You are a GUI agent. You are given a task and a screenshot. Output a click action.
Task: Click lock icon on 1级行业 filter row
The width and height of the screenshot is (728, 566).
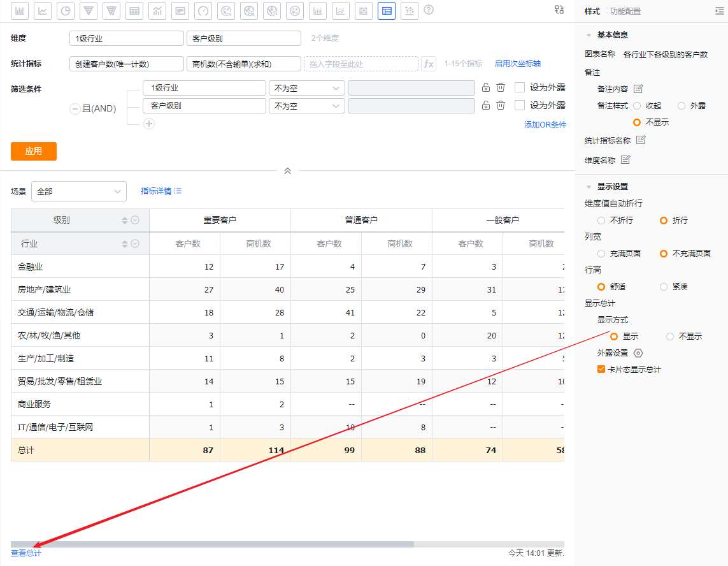coord(485,87)
